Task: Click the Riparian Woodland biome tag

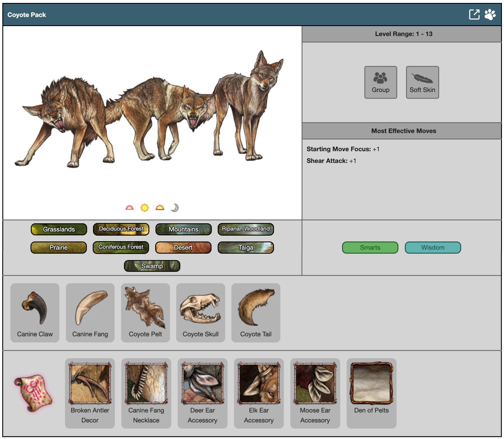Action: tap(246, 229)
